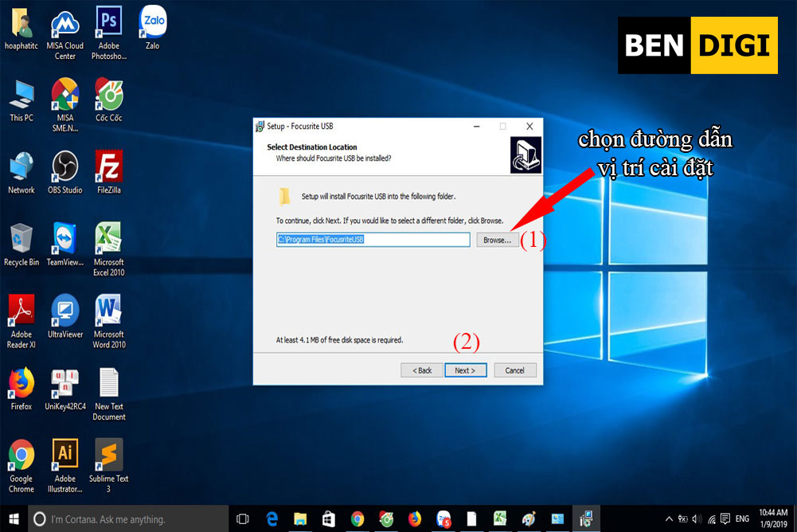Close the Setup - Focusrite USB window
The width and height of the screenshot is (797, 532).
[529, 126]
